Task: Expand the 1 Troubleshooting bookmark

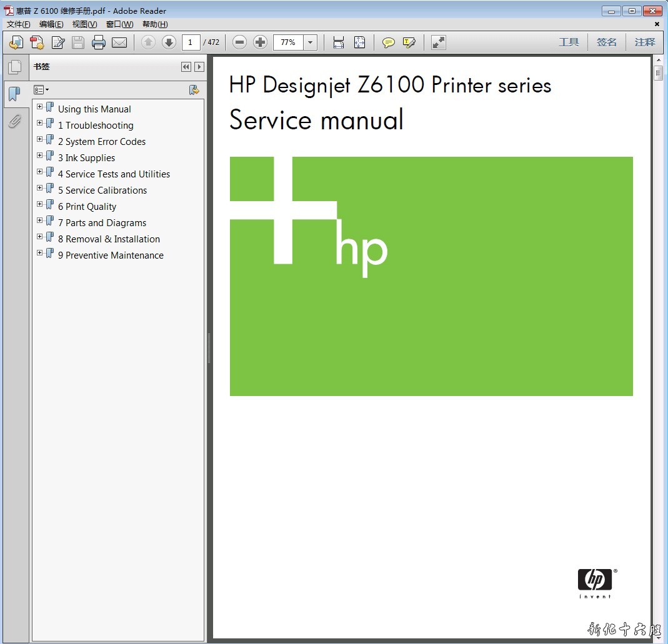Action: [x=40, y=123]
